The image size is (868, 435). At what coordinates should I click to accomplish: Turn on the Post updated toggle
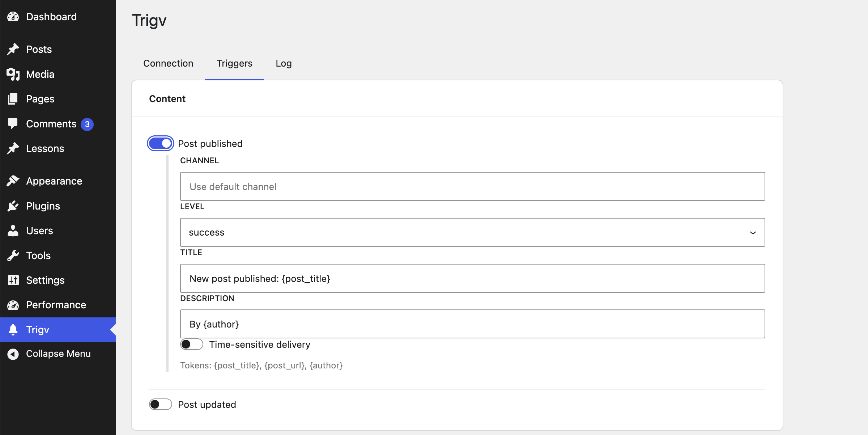tap(161, 404)
